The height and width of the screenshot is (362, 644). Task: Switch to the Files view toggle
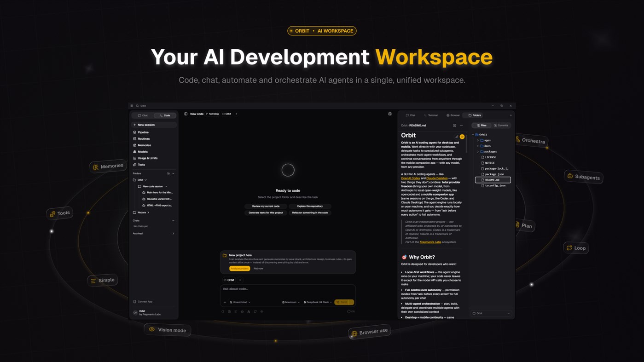(482, 125)
